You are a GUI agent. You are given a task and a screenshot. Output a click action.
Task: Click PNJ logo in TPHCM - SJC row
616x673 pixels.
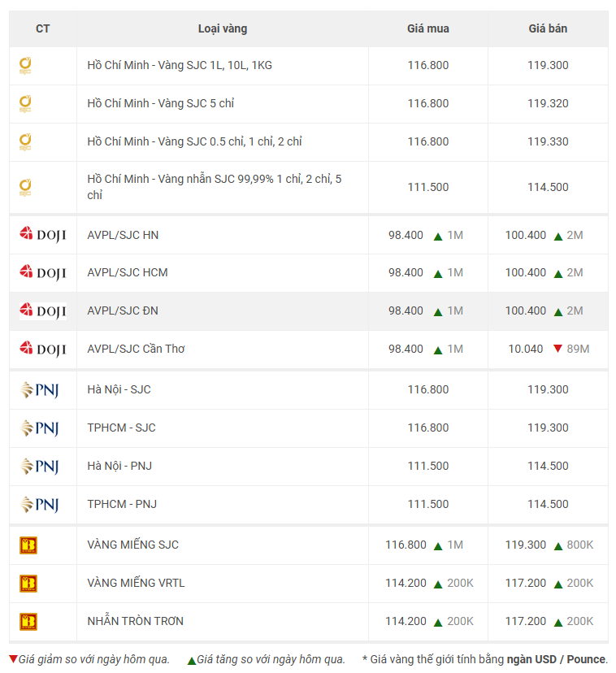(40, 428)
